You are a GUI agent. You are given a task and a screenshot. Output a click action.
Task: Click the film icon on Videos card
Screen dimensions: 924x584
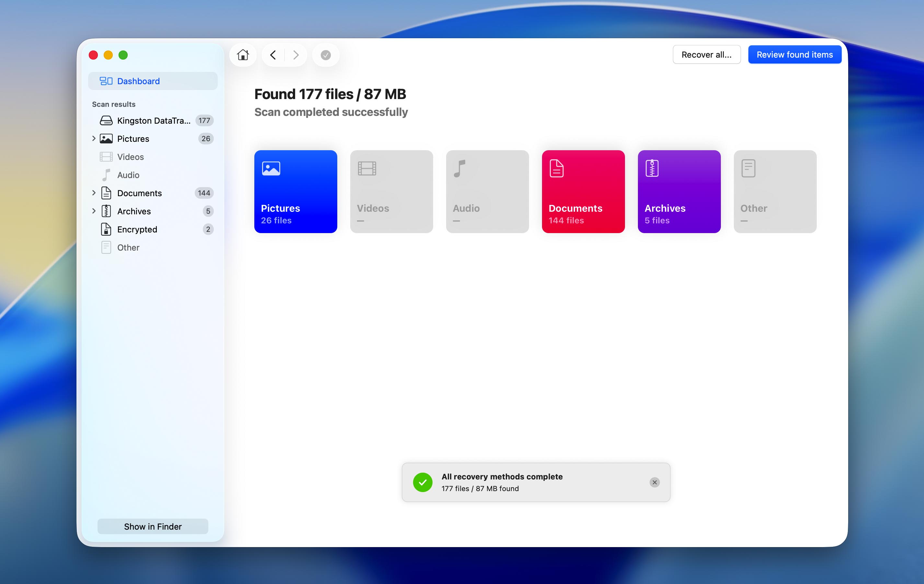[x=367, y=168]
